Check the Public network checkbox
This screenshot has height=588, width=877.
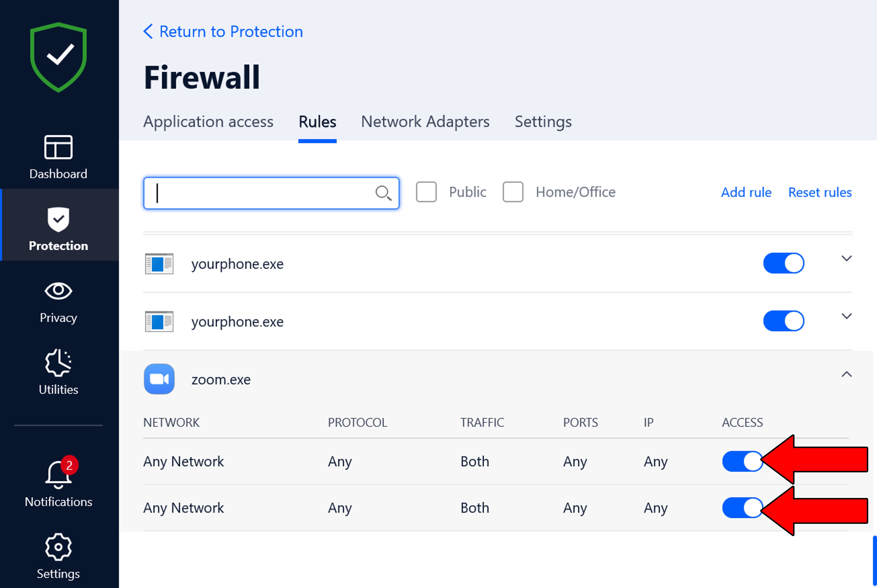pos(426,192)
